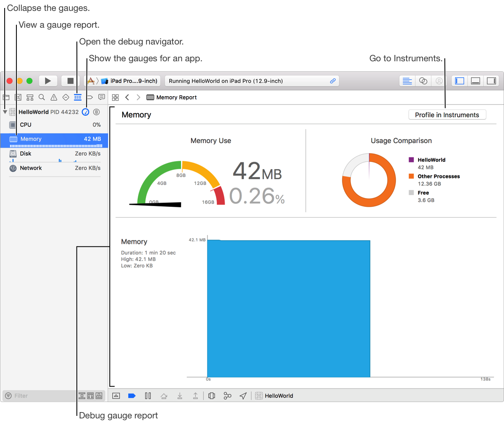
Task: Click the Step Out button
Action: (195, 396)
